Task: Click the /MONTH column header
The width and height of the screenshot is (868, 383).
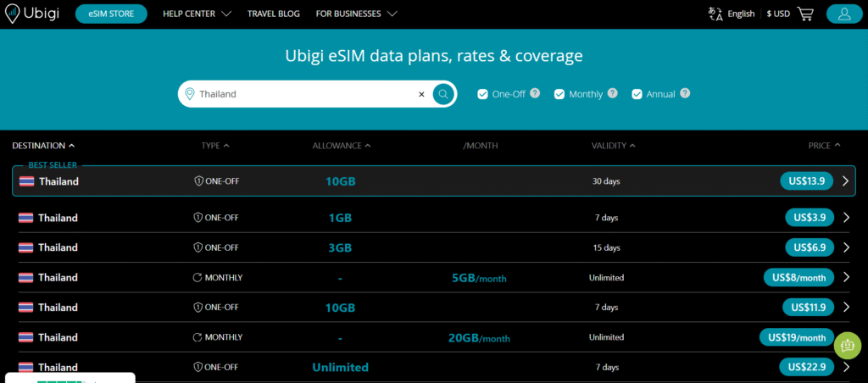Action: (x=481, y=146)
